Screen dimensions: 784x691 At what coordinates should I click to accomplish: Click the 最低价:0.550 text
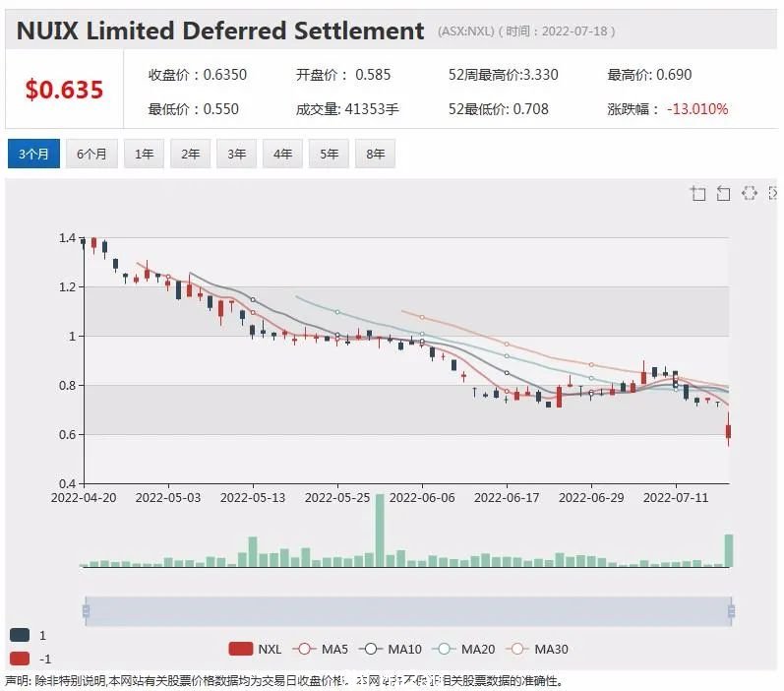coord(194,108)
